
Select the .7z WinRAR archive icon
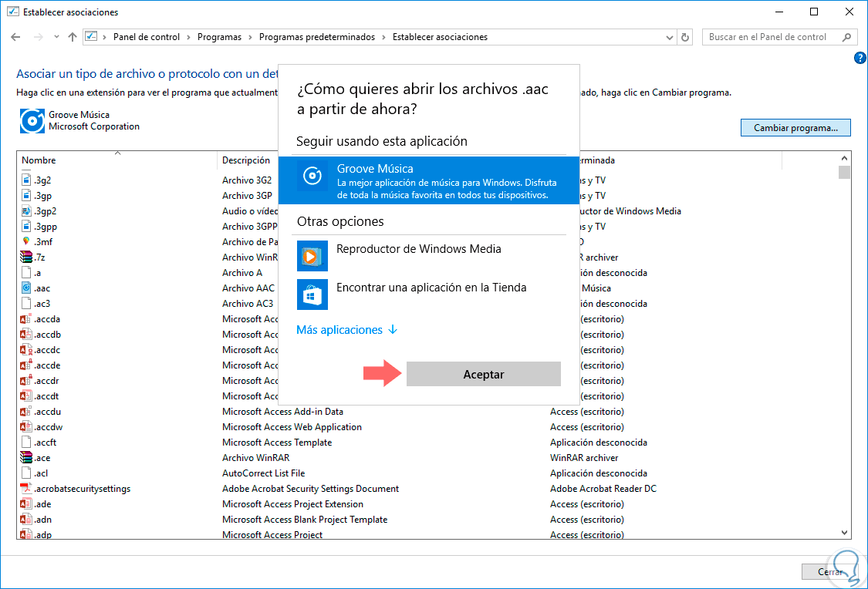tap(26, 257)
